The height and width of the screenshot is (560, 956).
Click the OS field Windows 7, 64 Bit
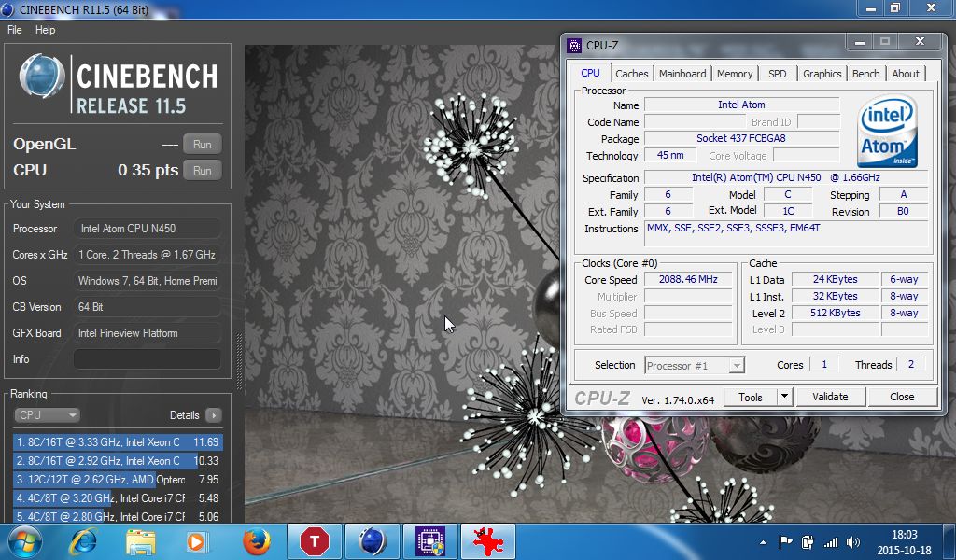click(147, 281)
